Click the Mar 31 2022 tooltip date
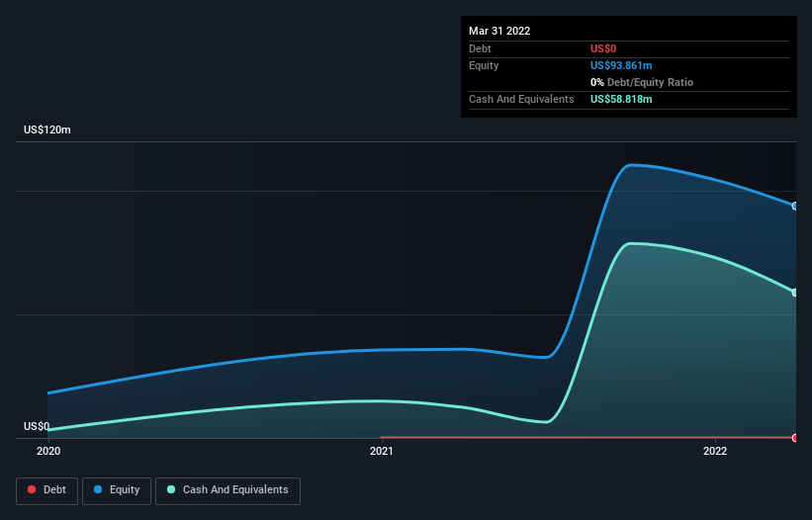This screenshot has height=520, width=812. (x=499, y=31)
